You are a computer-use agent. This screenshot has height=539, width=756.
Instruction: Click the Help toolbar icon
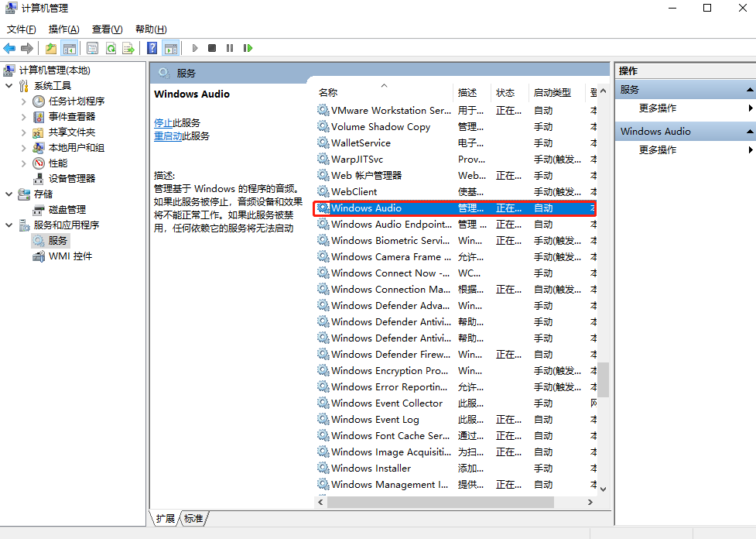click(x=152, y=47)
